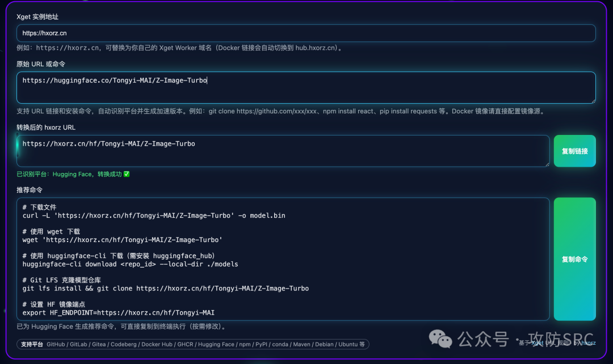Click the huggingface-cli download command line
The image size is (613, 364).
pos(130,264)
